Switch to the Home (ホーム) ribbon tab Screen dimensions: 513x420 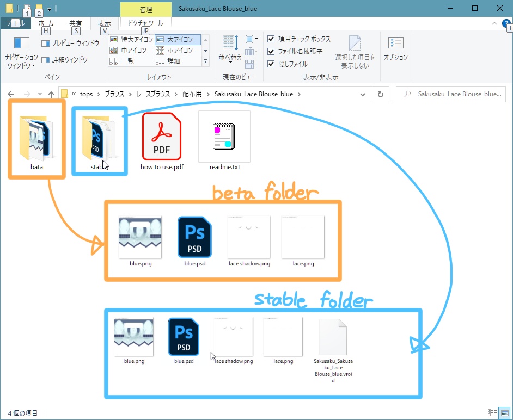46,23
